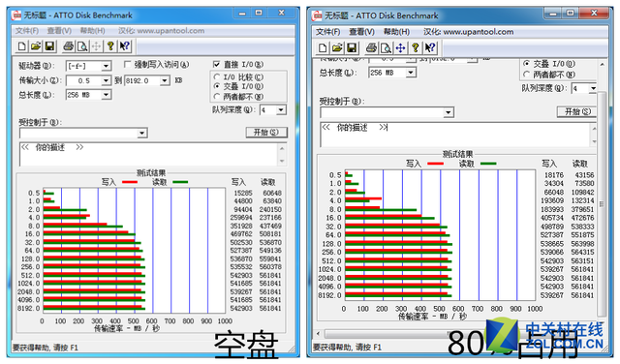Click Open file icon in left window toolbar
This screenshot has height=364, width=620.
point(36,46)
